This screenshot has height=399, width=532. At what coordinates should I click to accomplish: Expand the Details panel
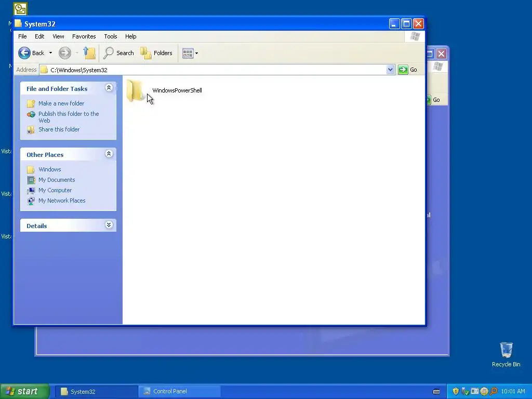[x=109, y=225]
